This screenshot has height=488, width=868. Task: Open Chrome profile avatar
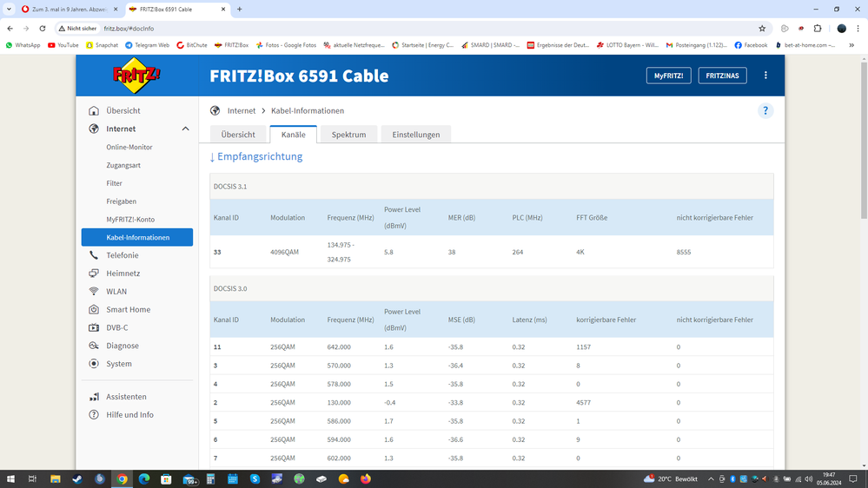tap(841, 28)
